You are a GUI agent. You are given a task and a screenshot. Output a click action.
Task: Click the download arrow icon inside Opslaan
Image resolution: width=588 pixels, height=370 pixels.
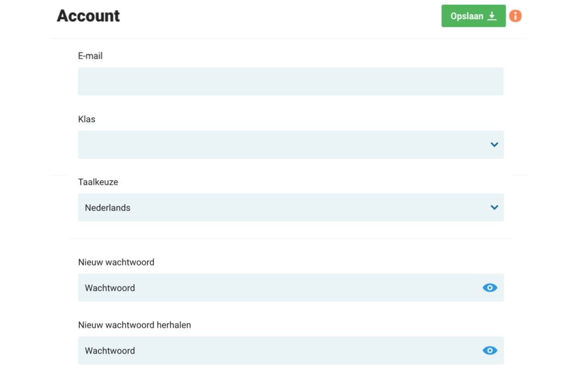pyautogui.click(x=492, y=16)
